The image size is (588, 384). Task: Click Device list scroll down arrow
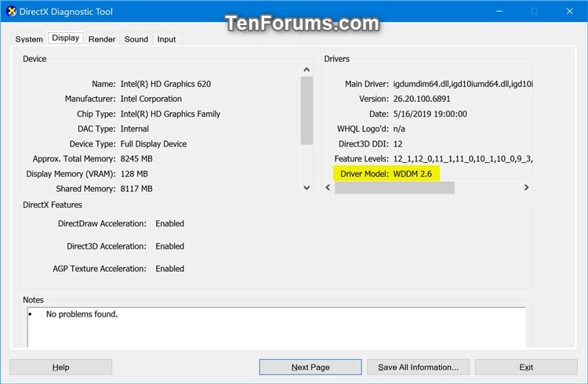point(307,187)
